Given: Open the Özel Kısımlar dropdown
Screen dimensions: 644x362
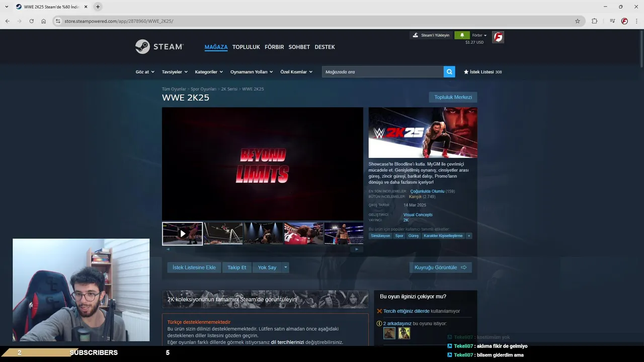Looking at the screenshot, I should point(296,72).
